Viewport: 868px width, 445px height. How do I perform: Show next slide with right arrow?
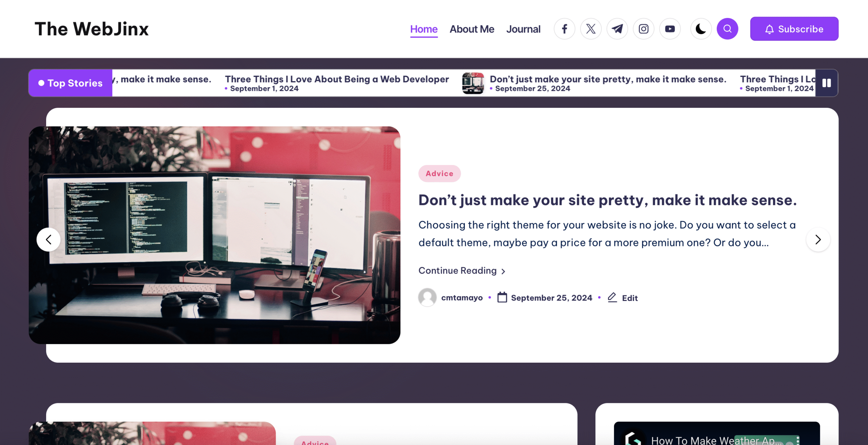(x=818, y=240)
